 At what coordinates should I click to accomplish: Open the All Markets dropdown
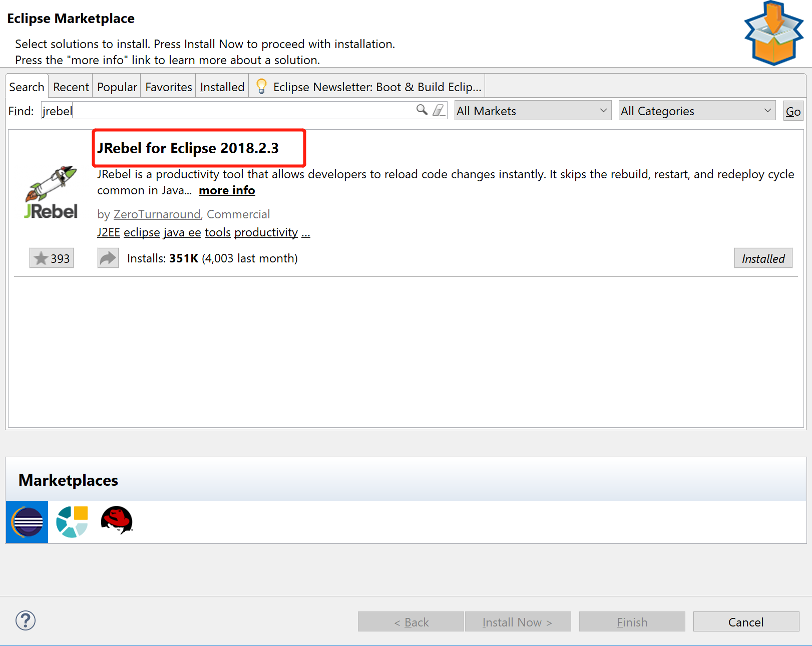[x=533, y=110]
